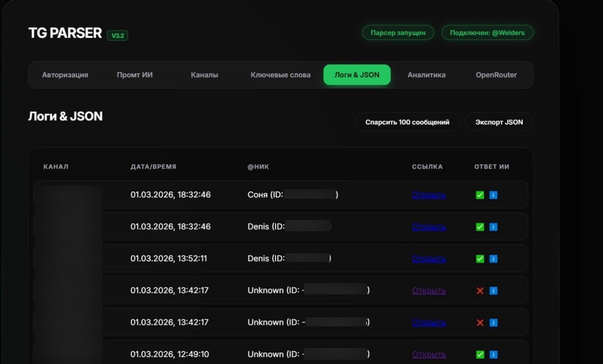Viewport: 603px width, 364px height.
Task: Click the green checkmark in Denis 13:52:11 row
Action: [x=480, y=259]
